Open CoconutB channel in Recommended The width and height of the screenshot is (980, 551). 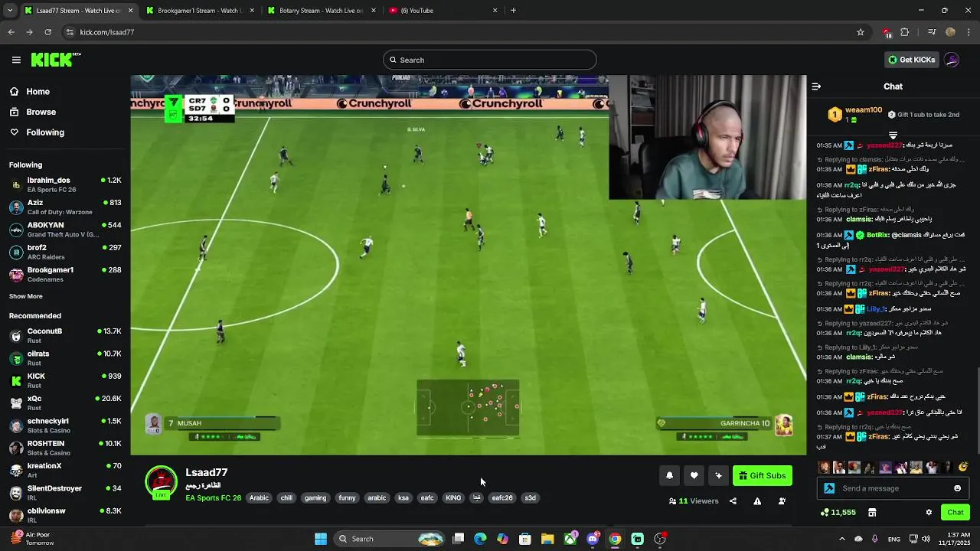pyautogui.click(x=65, y=335)
